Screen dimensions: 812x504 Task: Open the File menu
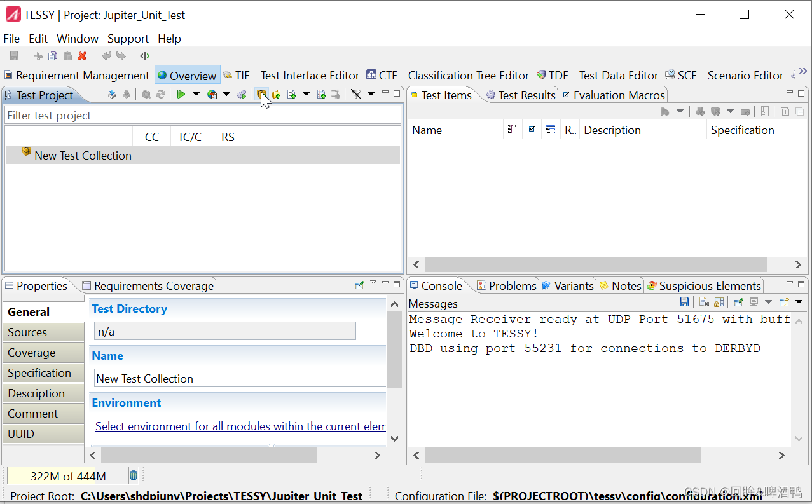[x=11, y=39]
